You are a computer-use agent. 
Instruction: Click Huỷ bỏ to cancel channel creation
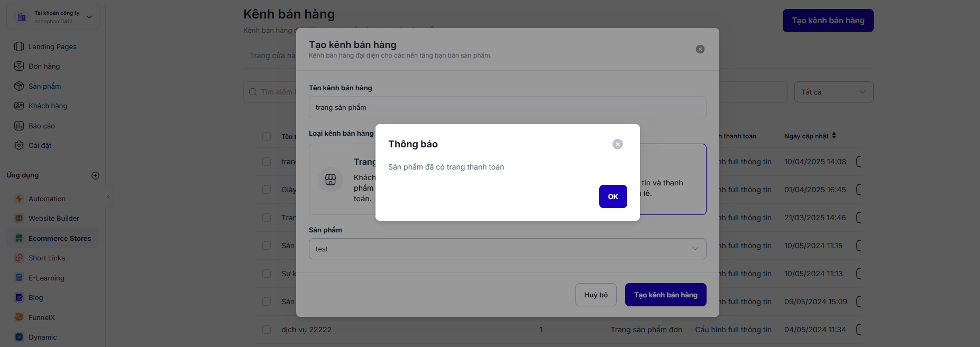(x=596, y=295)
